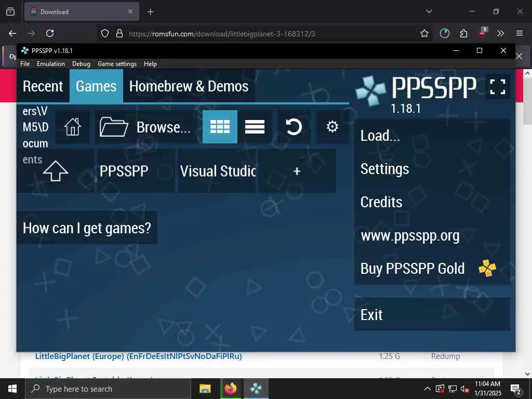Image resolution: width=532 pixels, height=399 pixels.
Task: Open Firefox recent browsing view icon
Action: point(10,11)
